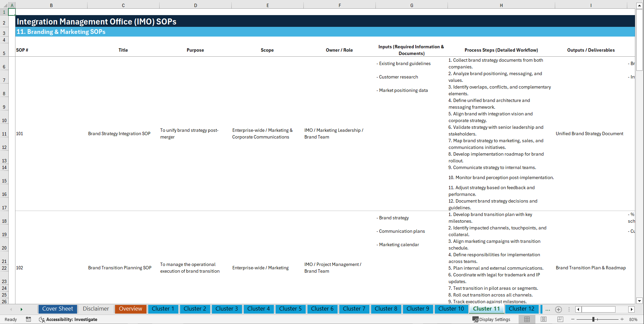
Task: Switch to Page Layout view icon
Action: pyautogui.click(x=543, y=319)
